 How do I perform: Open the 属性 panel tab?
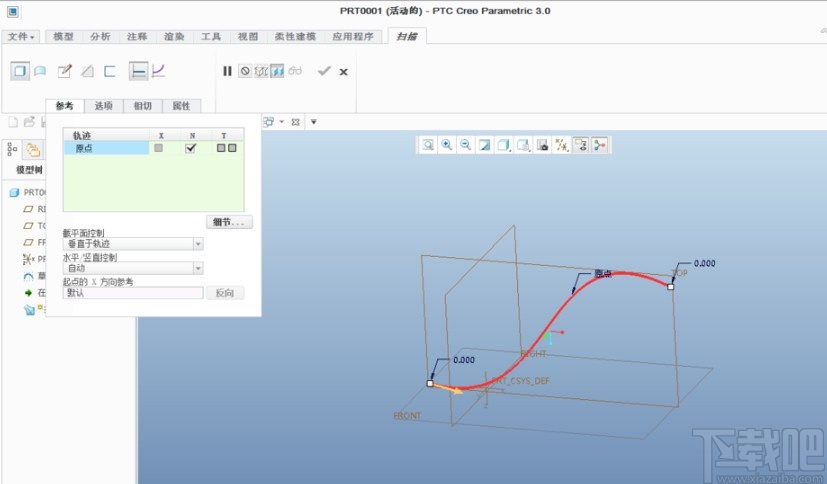[x=181, y=106]
